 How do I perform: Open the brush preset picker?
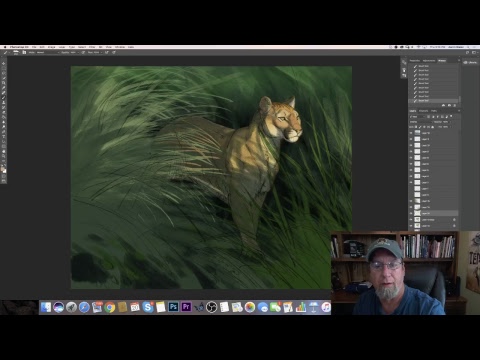coord(16,52)
